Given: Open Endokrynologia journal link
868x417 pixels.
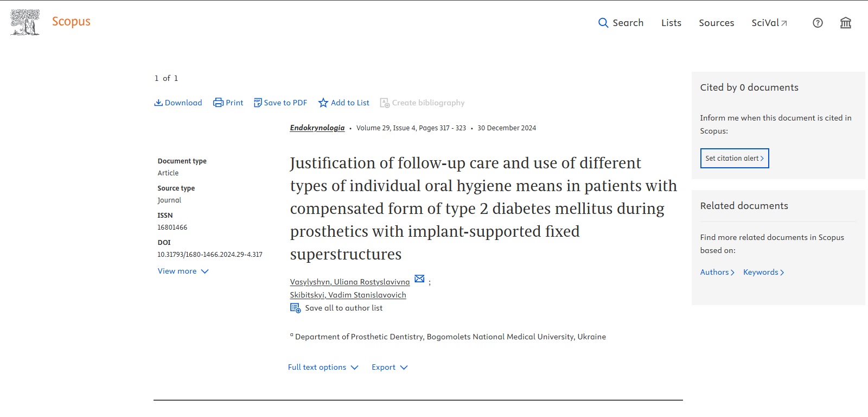Looking at the screenshot, I should (317, 128).
